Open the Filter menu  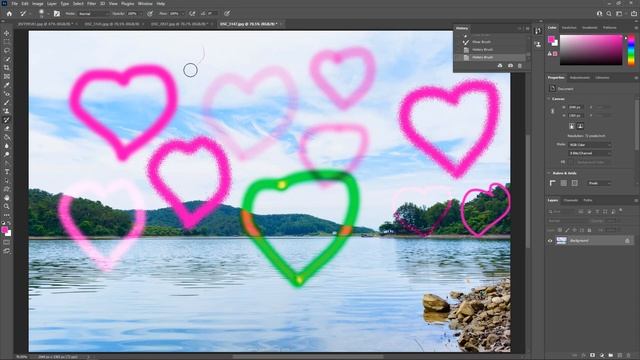[91, 3]
